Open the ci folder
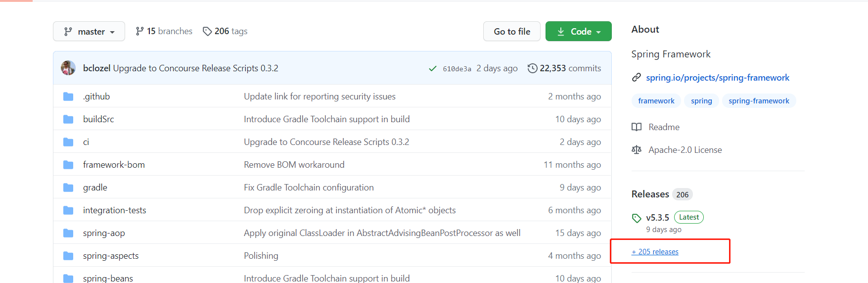Screen dimensions: 868x283 [x=86, y=142]
